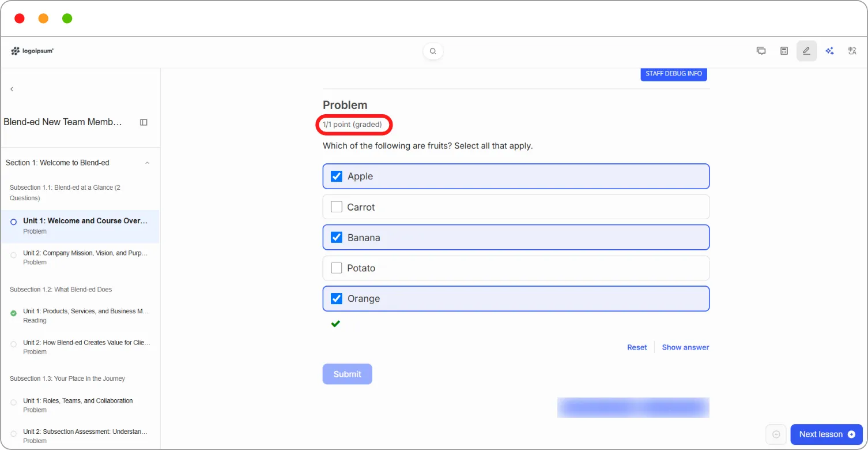Click the question text about fruits
Viewport: 868px width, 450px height.
pyautogui.click(x=428, y=146)
